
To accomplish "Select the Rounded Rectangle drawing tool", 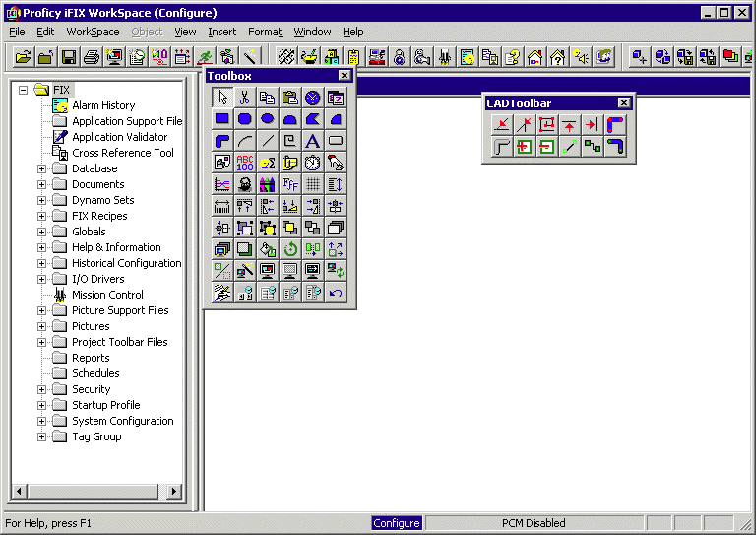I will [x=245, y=119].
